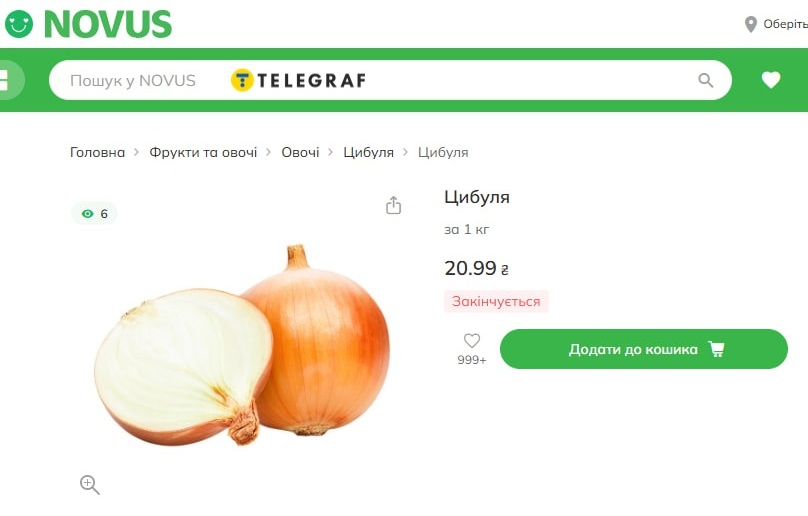Image resolution: width=808 pixels, height=516 pixels.
Task: Share the product using share icon
Action: 393,205
